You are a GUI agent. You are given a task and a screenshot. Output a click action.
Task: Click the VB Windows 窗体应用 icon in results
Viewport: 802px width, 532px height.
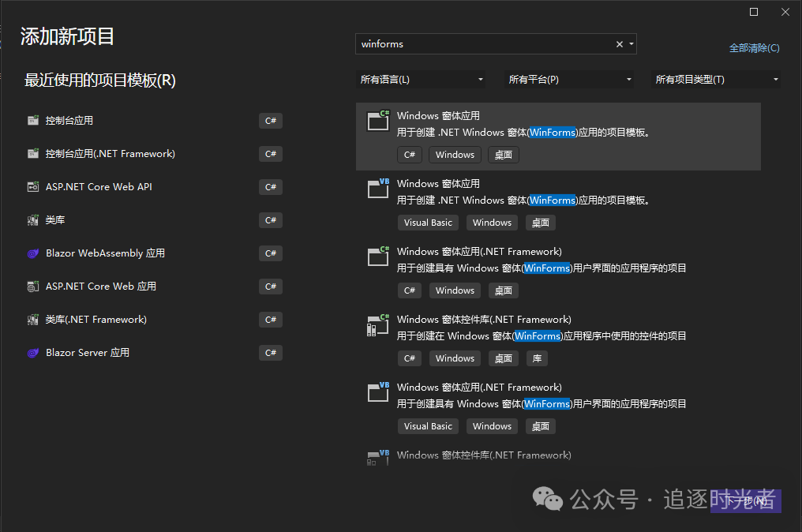point(378,189)
